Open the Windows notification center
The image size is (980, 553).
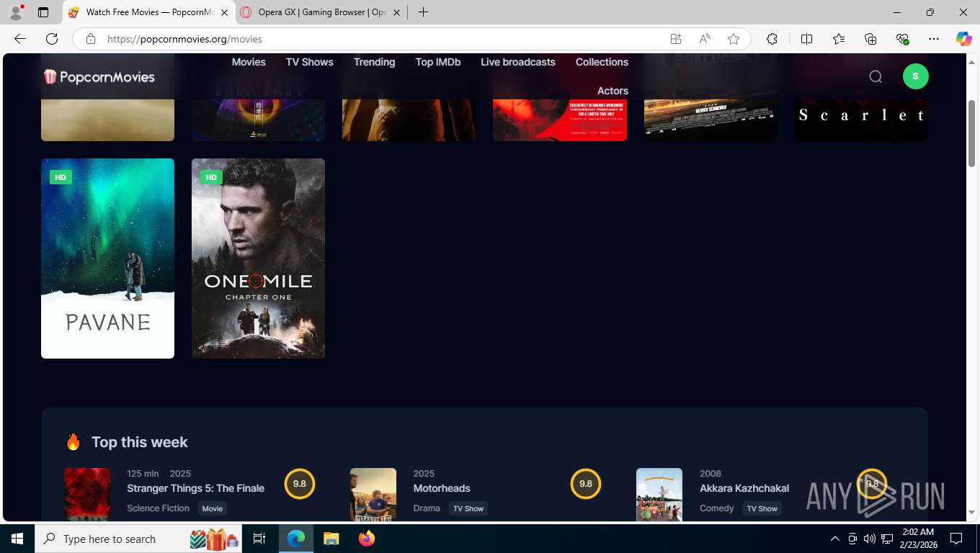tap(956, 539)
